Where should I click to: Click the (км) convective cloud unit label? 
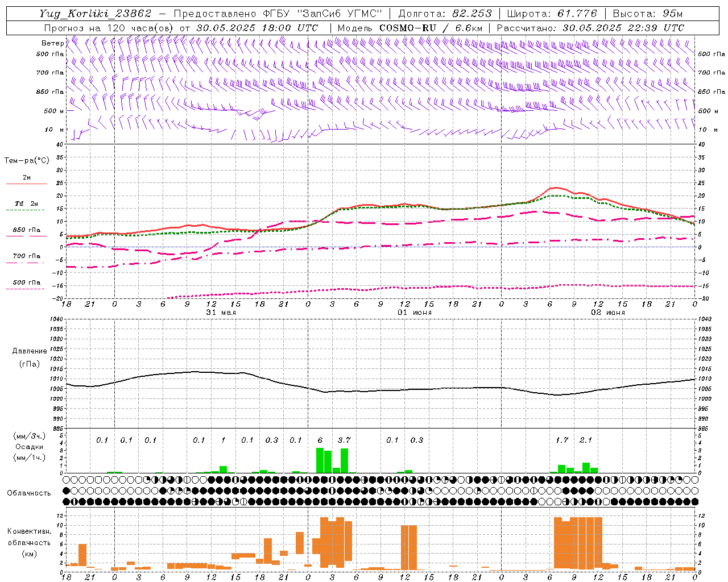pos(29,554)
